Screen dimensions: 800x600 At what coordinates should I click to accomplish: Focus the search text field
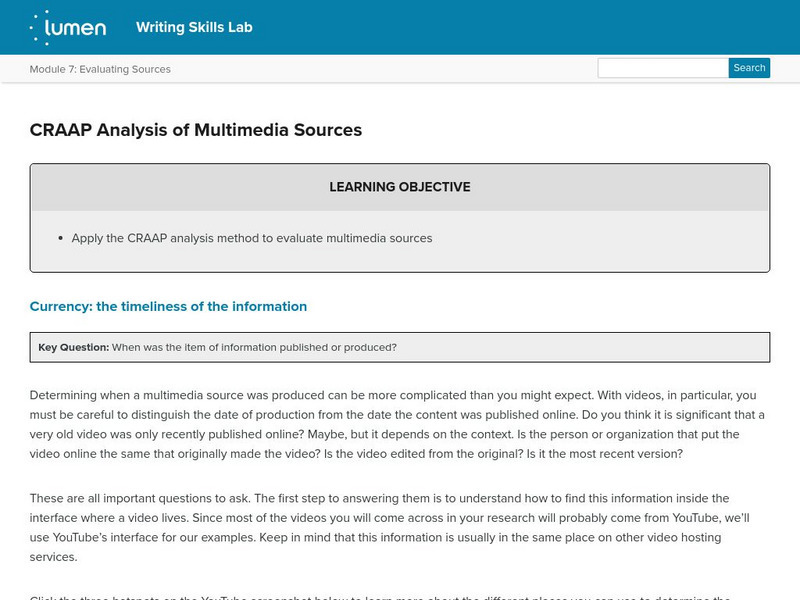click(x=662, y=68)
